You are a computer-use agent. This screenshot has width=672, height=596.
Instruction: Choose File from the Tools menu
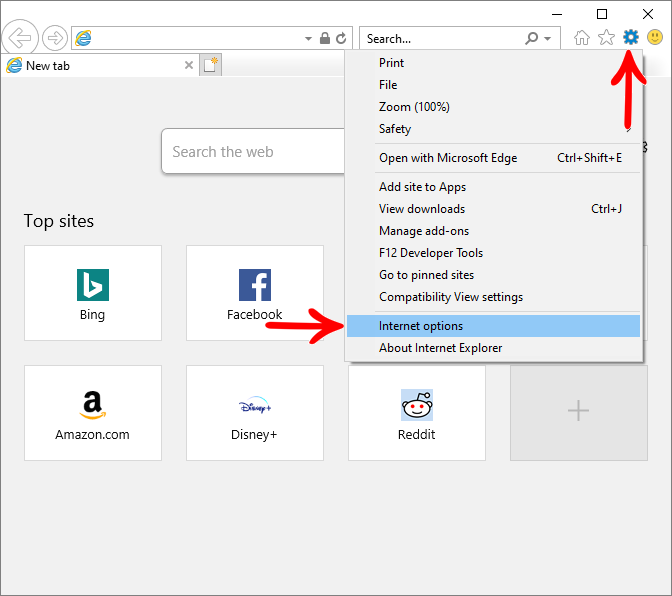[x=493, y=85]
